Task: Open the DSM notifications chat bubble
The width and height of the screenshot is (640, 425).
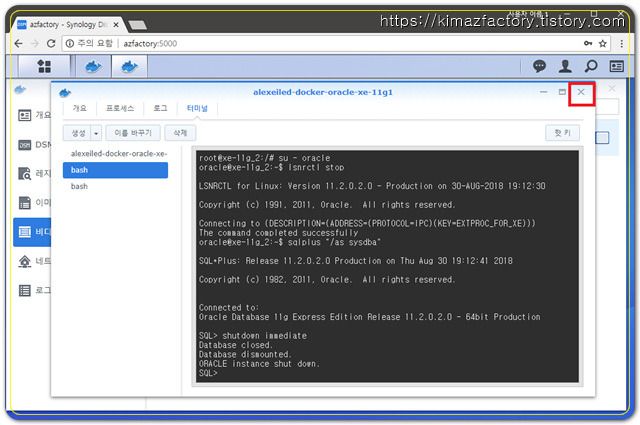Action: pyautogui.click(x=539, y=66)
